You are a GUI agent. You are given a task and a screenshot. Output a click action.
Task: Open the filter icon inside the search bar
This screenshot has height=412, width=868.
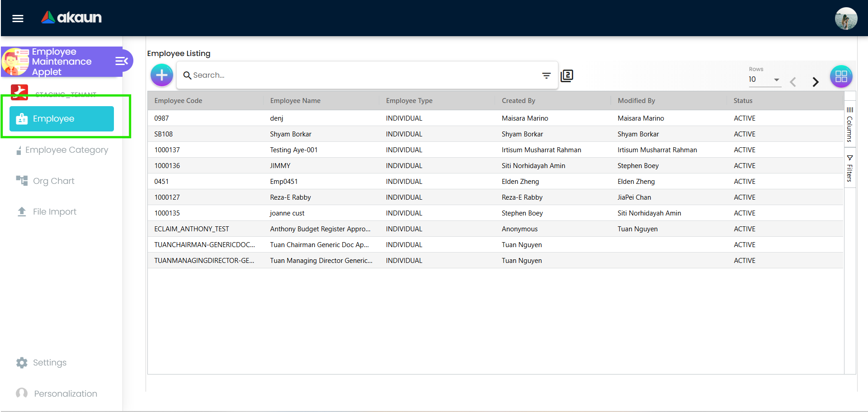tap(547, 75)
